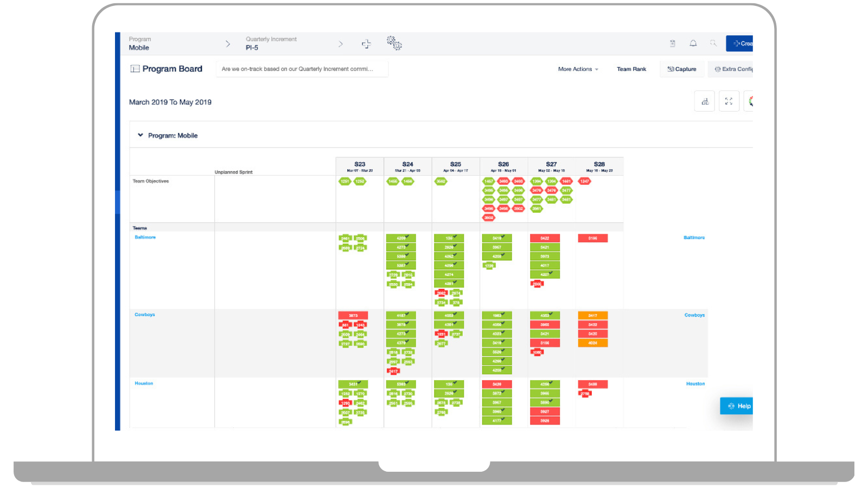Click the clipboard icon in top bar
The image size is (868, 488).
(673, 43)
